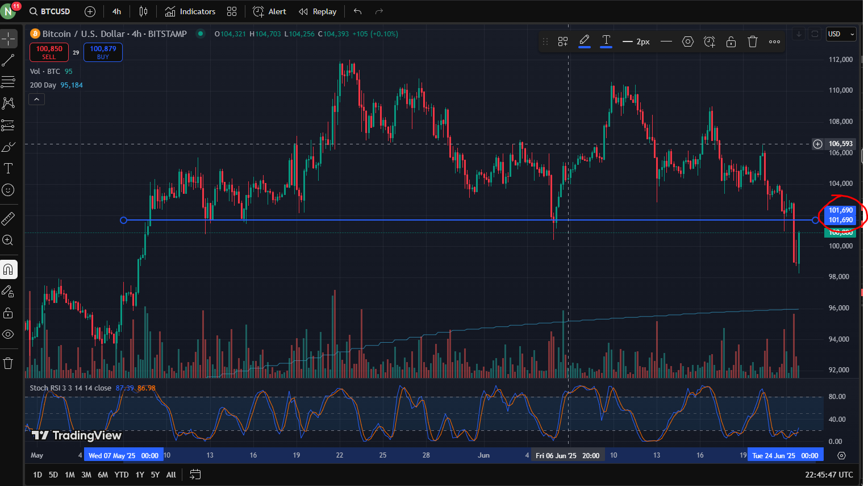Set range to 6M
The image size is (868, 486).
(x=103, y=475)
